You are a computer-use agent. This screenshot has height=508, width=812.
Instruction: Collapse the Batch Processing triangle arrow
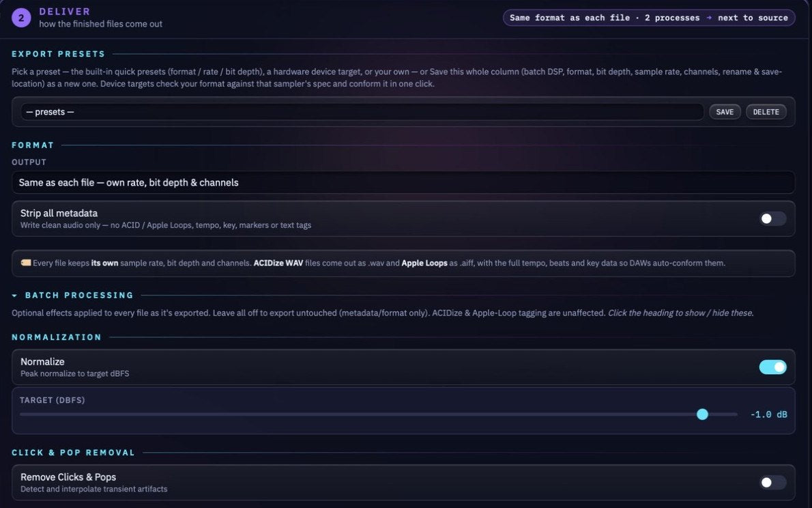14,296
